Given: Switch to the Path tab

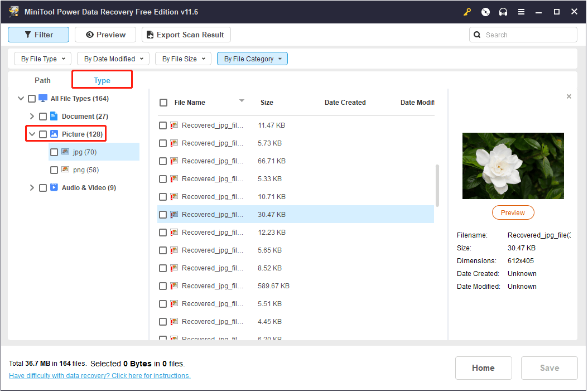Looking at the screenshot, I should (42, 80).
